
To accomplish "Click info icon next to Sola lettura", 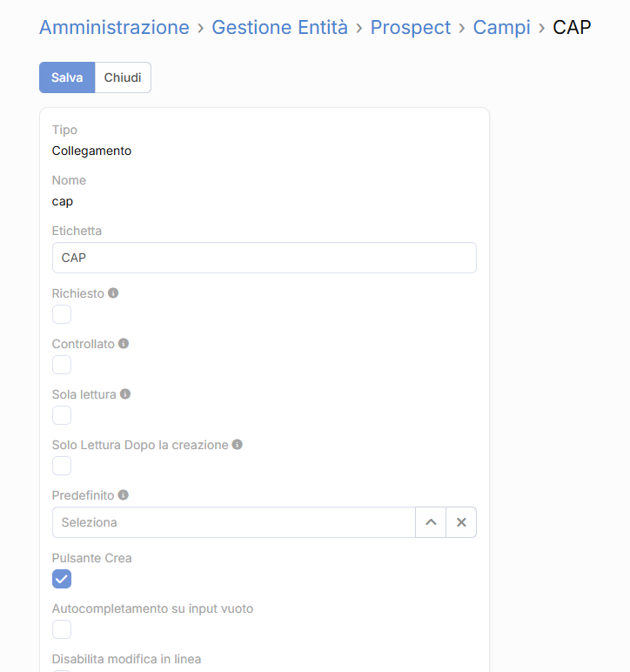I will [x=125, y=394].
